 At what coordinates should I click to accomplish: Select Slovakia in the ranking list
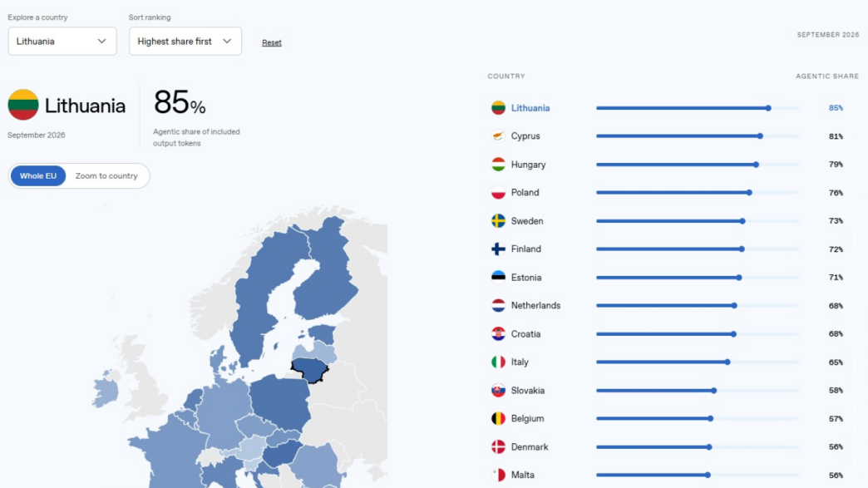click(528, 390)
